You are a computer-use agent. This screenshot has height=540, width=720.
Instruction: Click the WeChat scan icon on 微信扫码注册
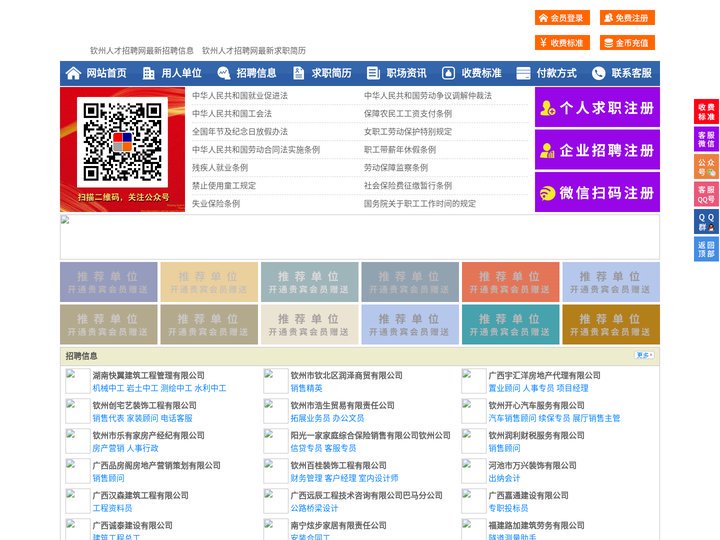[547, 193]
